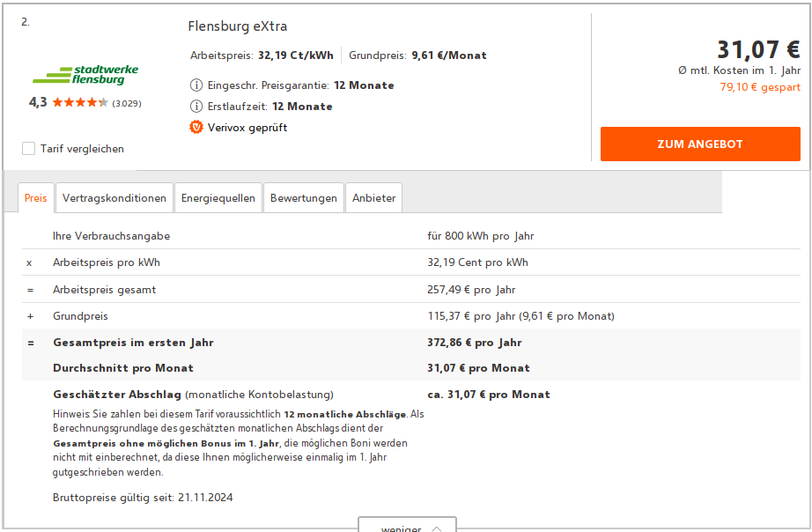Viewport: 812px width, 532px height.
Task: Click the Verivox geprüft badge icon
Action: click(x=196, y=127)
